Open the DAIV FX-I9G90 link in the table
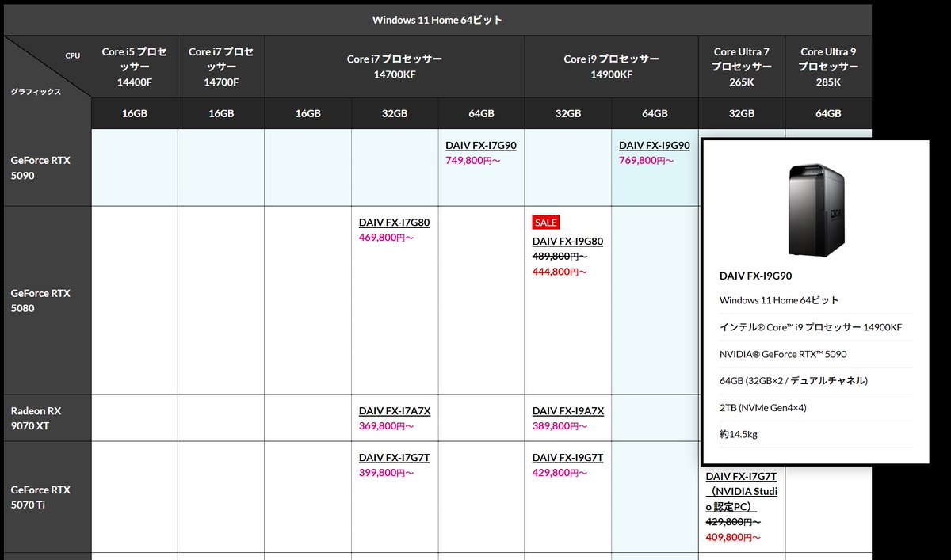951x560 pixels. click(654, 146)
